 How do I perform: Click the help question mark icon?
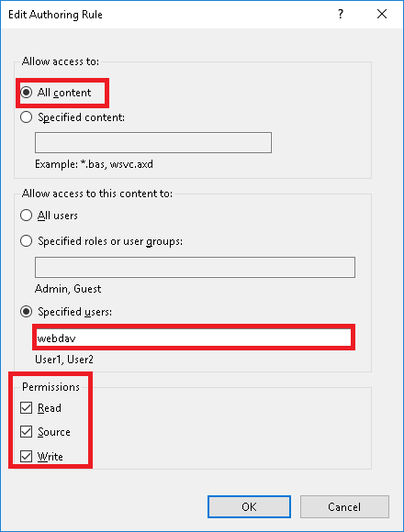[341, 14]
